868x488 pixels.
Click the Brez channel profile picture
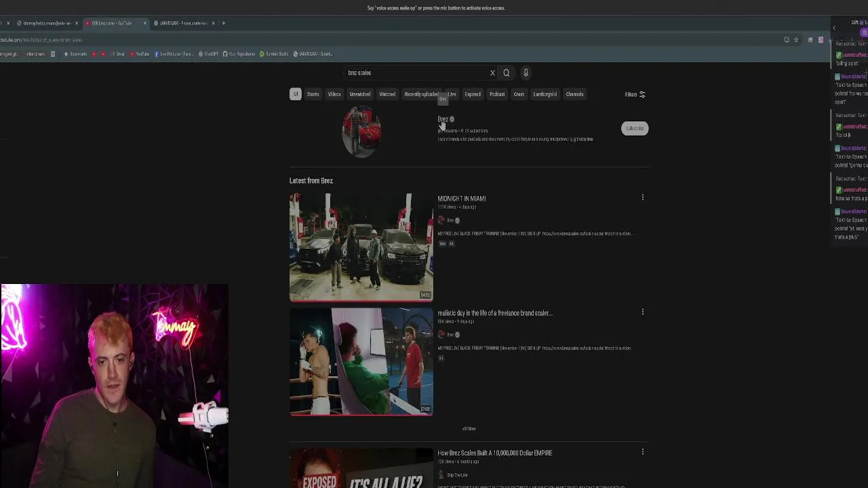[361, 131]
